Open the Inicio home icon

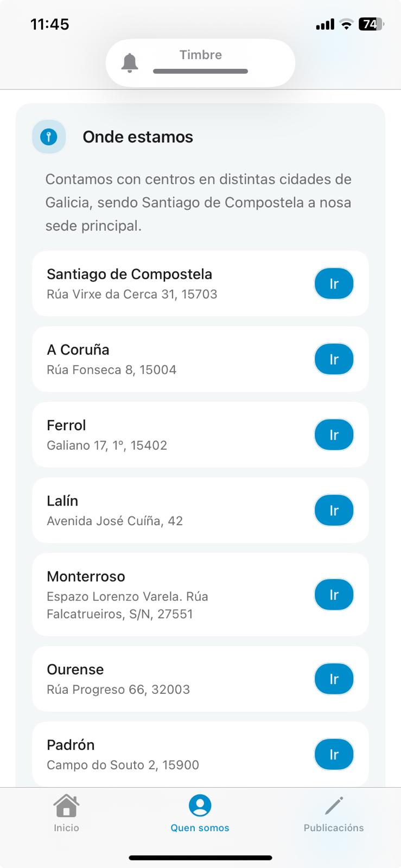coord(66,805)
